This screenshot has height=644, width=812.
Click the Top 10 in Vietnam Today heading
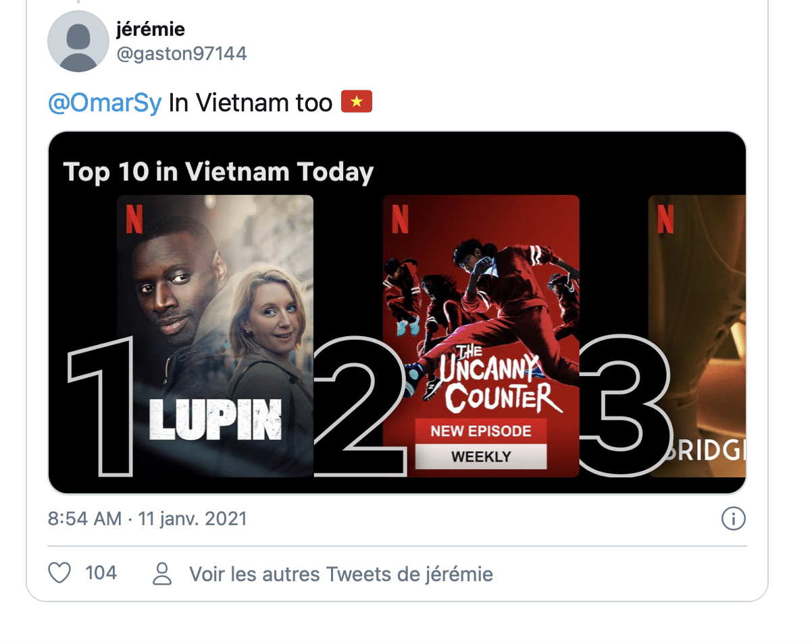[218, 171]
